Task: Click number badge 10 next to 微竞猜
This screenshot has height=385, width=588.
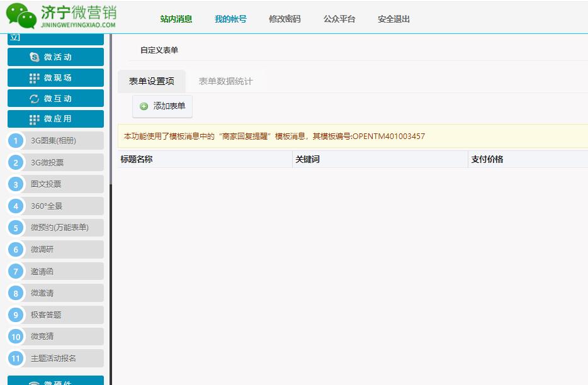Action: (x=16, y=337)
